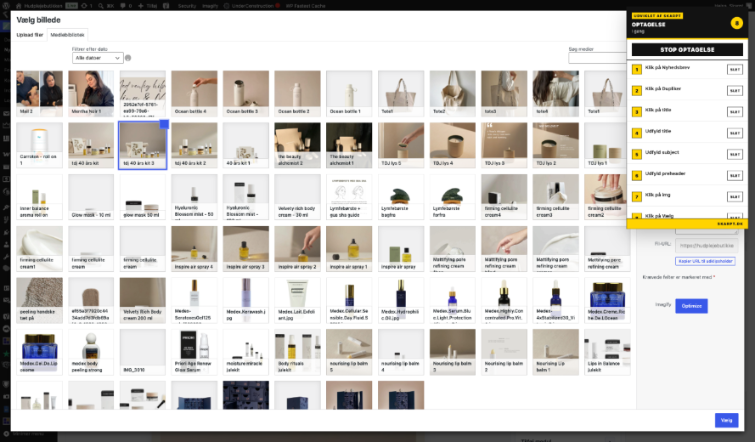The width and height of the screenshot is (755, 442).
Task: Select the IMG_3010 thumbnail
Action: tap(143, 352)
